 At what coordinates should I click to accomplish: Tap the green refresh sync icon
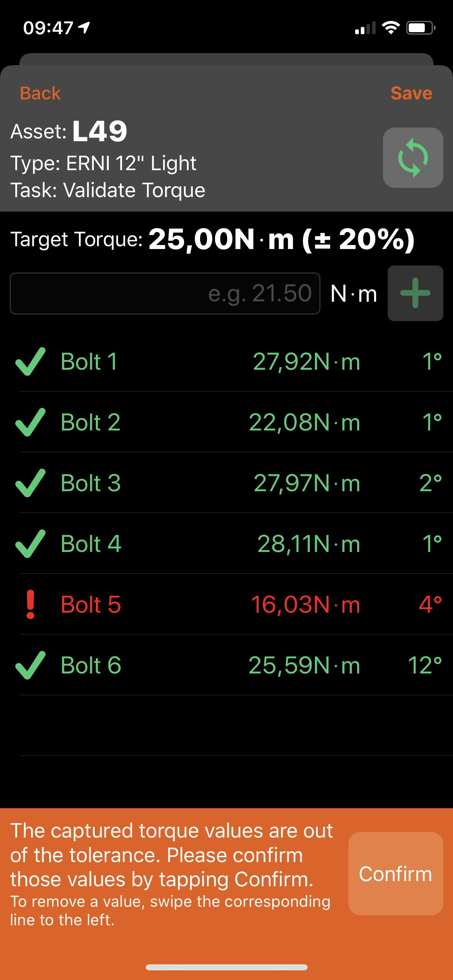413,158
